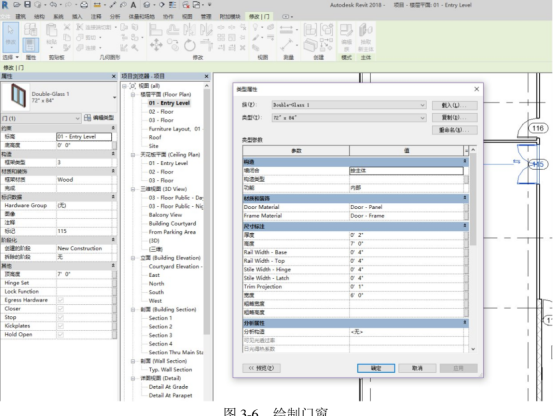Toggle the Stop checkbox
Screen dimensions: 554x416
[60, 317]
